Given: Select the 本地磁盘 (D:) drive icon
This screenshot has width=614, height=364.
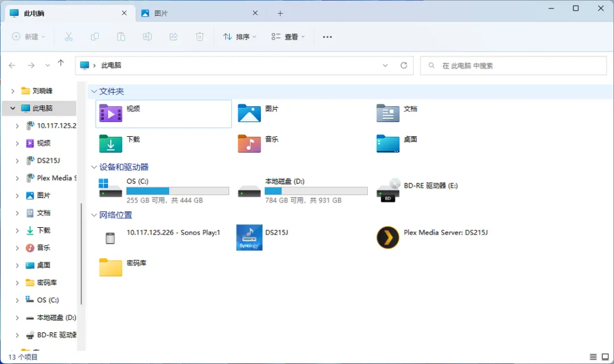Looking at the screenshot, I should (x=249, y=191).
